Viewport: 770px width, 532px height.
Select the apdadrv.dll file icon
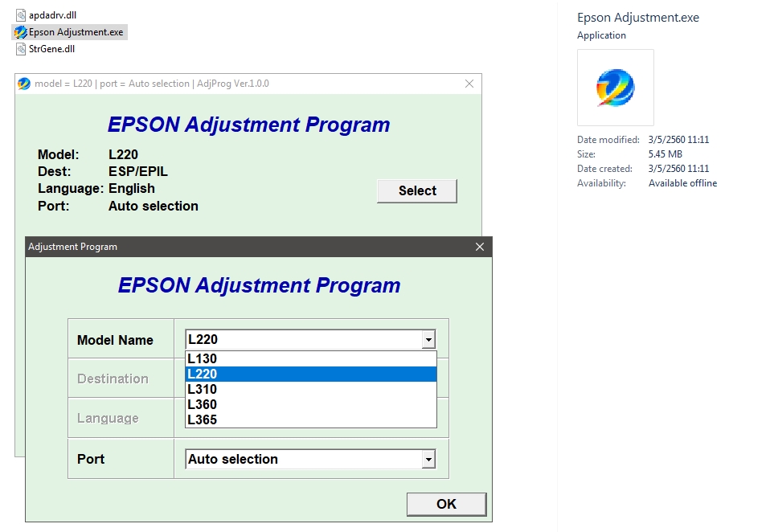coord(21,15)
